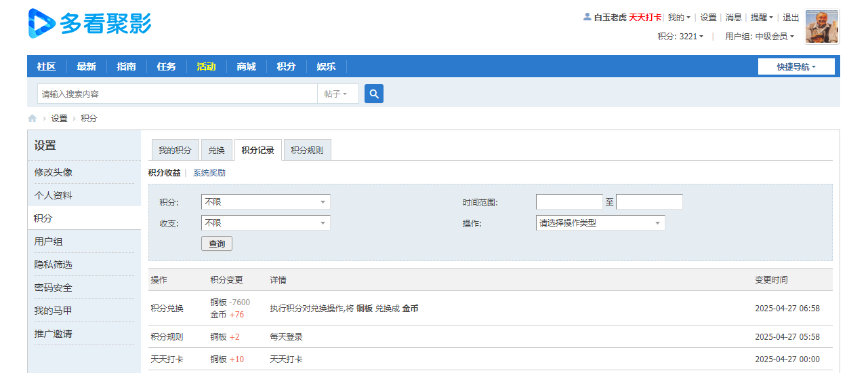The width and height of the screenshot is (868, 373).
Task: Expand the 积分 filter dropdown
Action: (265, 202)
